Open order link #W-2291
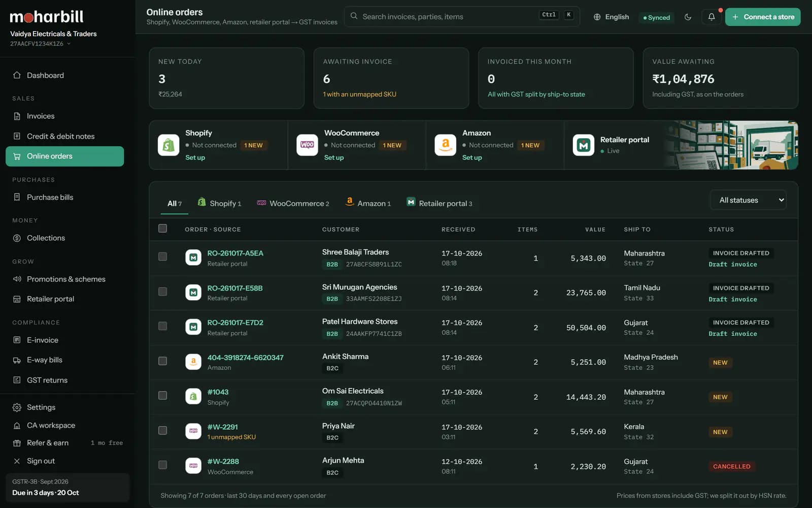The image size is (812, 508). [222, 427]
